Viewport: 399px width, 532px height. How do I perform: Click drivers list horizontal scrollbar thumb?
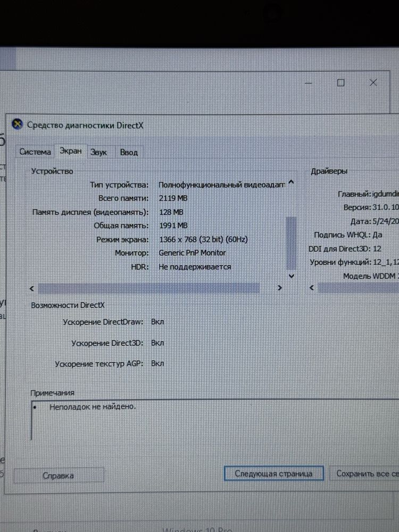(358, 288)
